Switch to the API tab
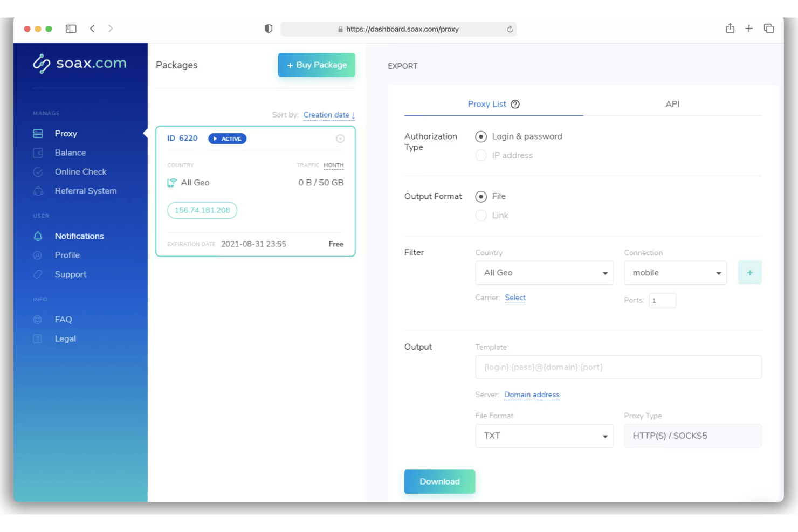 click(672, 104)
